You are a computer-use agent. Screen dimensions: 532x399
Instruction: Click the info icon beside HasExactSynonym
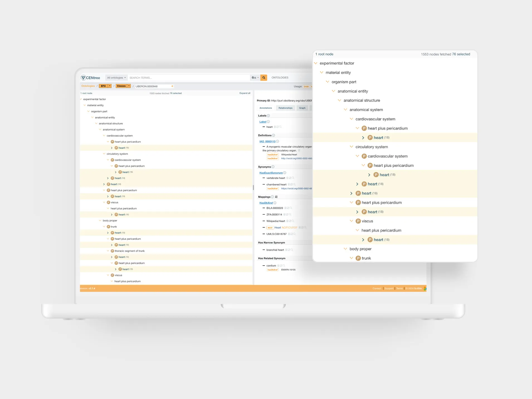click(x=285, y=173)
